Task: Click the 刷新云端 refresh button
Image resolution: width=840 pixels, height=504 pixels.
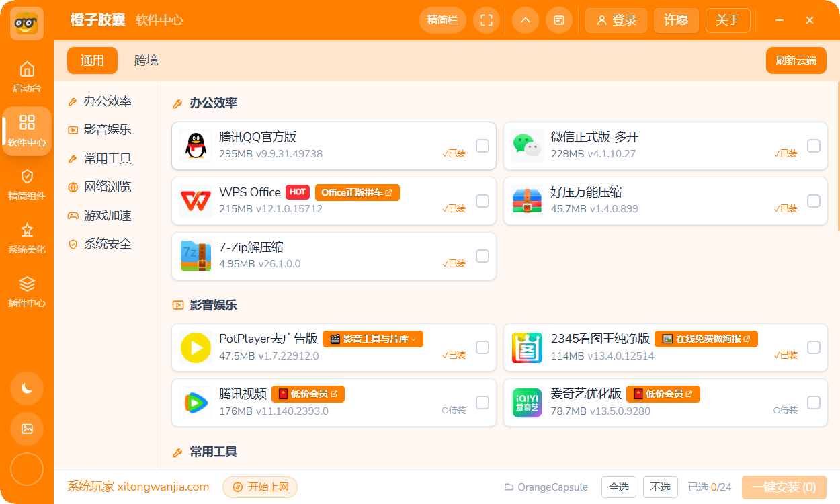Action: point(796,60)
